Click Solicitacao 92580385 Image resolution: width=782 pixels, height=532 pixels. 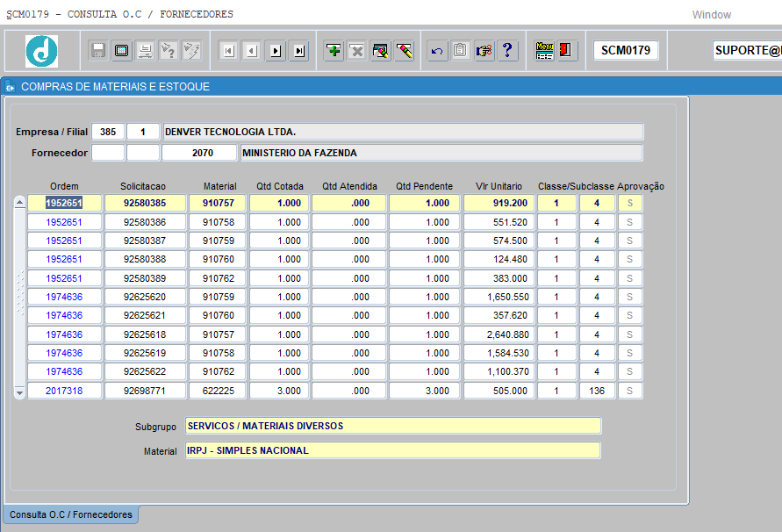point(145,203)
